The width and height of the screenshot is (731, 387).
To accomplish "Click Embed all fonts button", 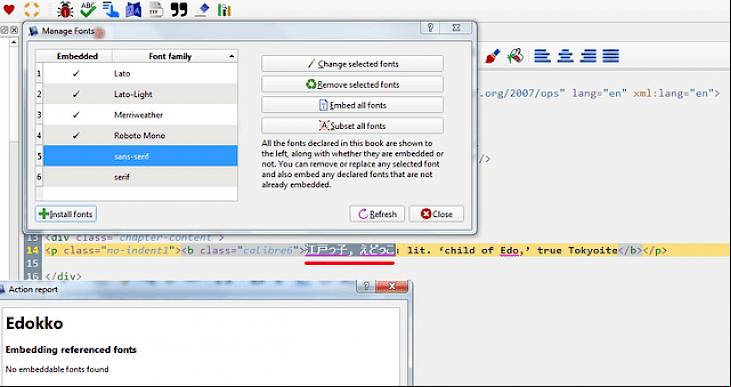I will 352,105.
